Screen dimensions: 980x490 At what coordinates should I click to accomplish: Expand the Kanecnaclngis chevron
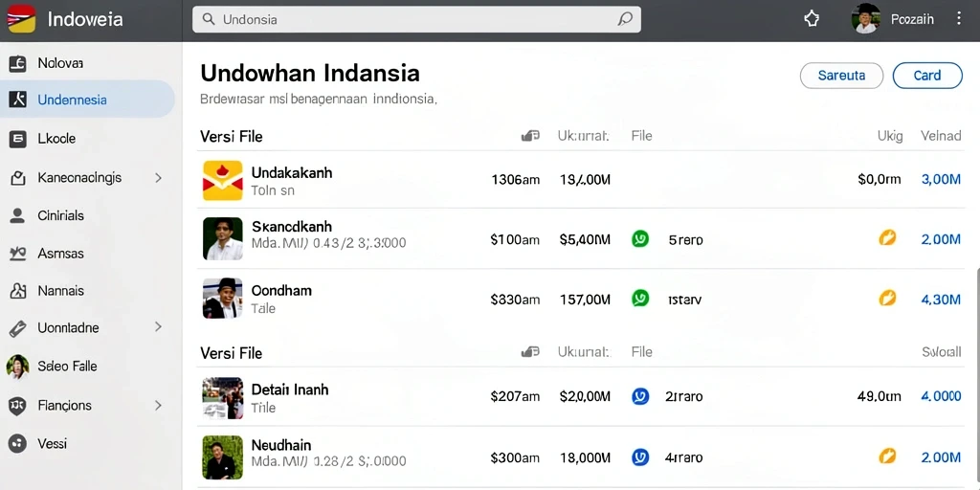(158, 177)
